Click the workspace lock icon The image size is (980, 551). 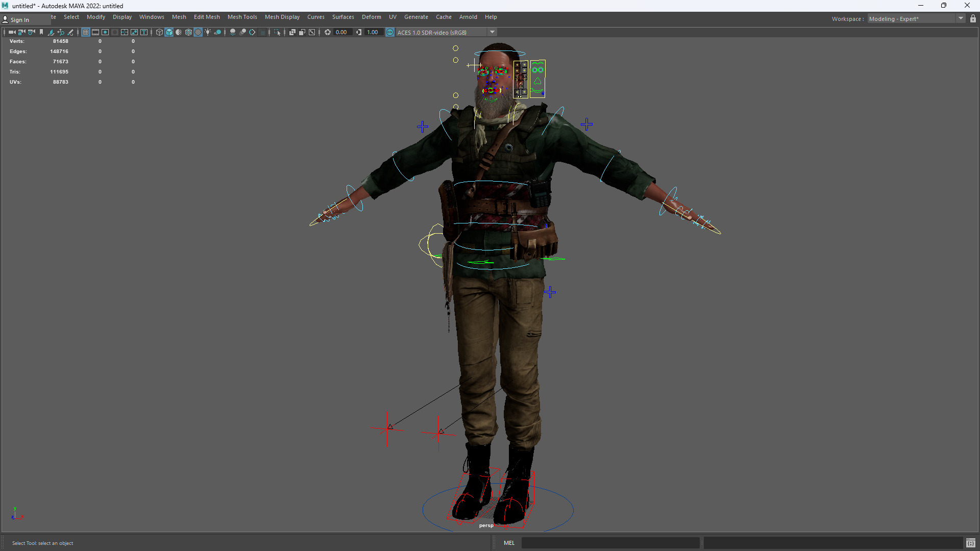973,19
